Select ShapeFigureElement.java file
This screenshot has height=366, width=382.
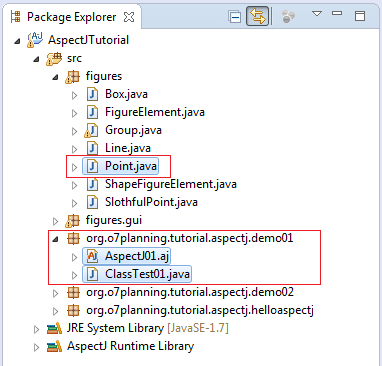(x=171, y=184)
